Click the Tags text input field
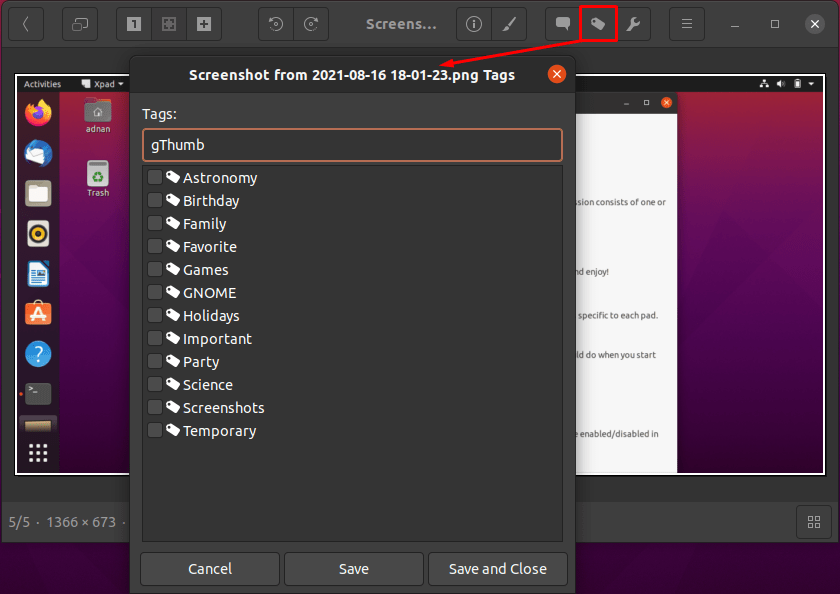This screenshot has height=594, width=840. click(x=352, y=145)
